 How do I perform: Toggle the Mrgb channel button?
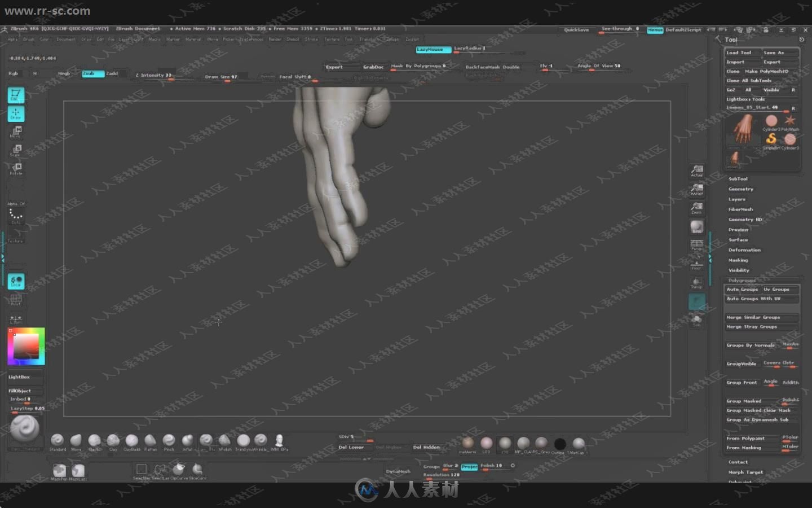(x=64, y=73)
